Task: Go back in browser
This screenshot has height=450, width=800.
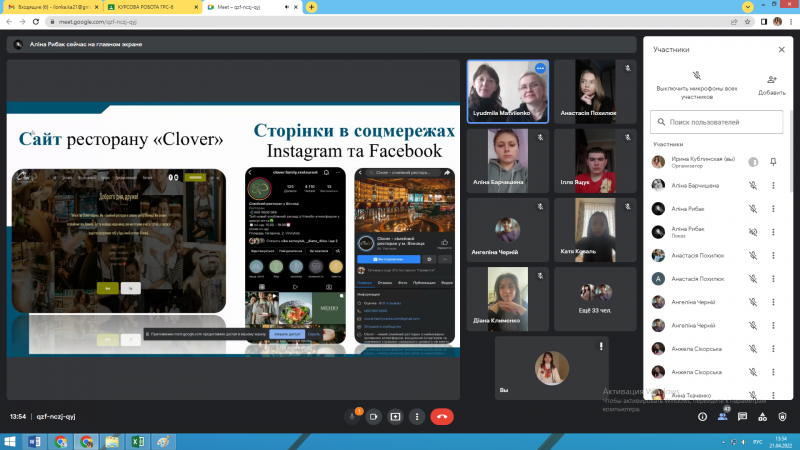Action: (9, 21)
